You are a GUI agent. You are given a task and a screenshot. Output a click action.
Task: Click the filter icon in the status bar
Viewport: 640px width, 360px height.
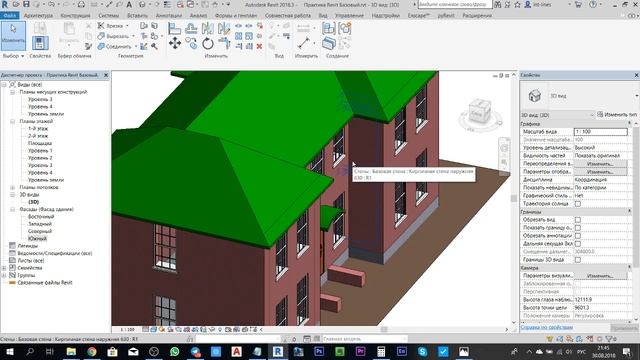tap(609, 339)
